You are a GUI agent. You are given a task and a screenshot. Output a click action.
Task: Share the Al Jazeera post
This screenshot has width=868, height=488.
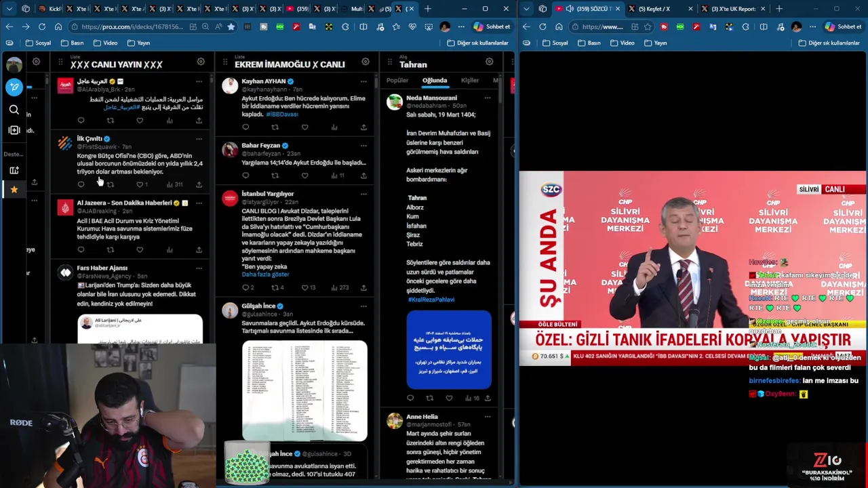(199, 249)
